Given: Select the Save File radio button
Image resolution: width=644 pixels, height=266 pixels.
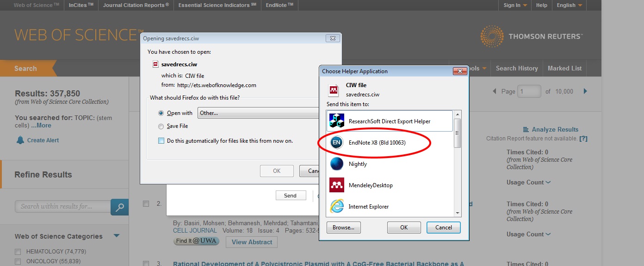Looking at the screenshot, I should tap(161, 126).
